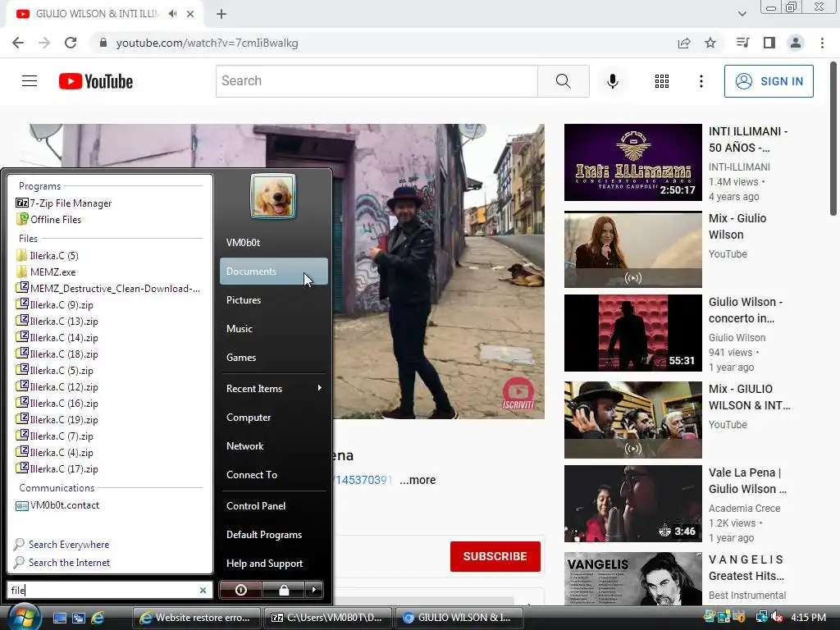Open the Chrome tab search chevron
Image resolution: width=840 pixels, height=630 pixels.
click(x=742, y=14)
